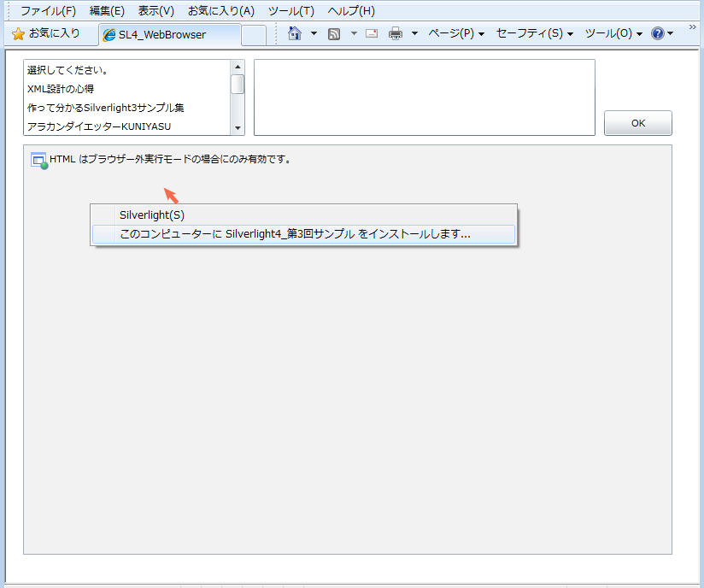This screenshot has width=704, height=588.
Task: Click the Internet Explorer icon on tab
Action: click(x=109, y=34)
